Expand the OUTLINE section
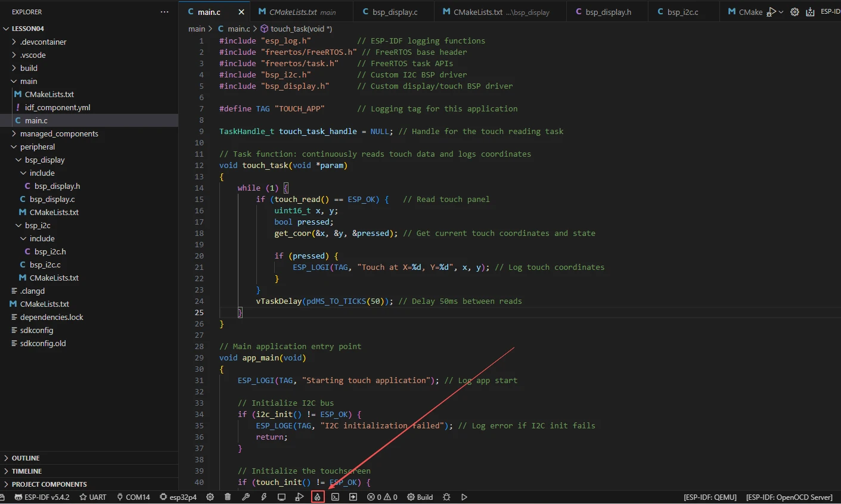Viewport: 841px width, 504px height. click(x=26, y=458)
